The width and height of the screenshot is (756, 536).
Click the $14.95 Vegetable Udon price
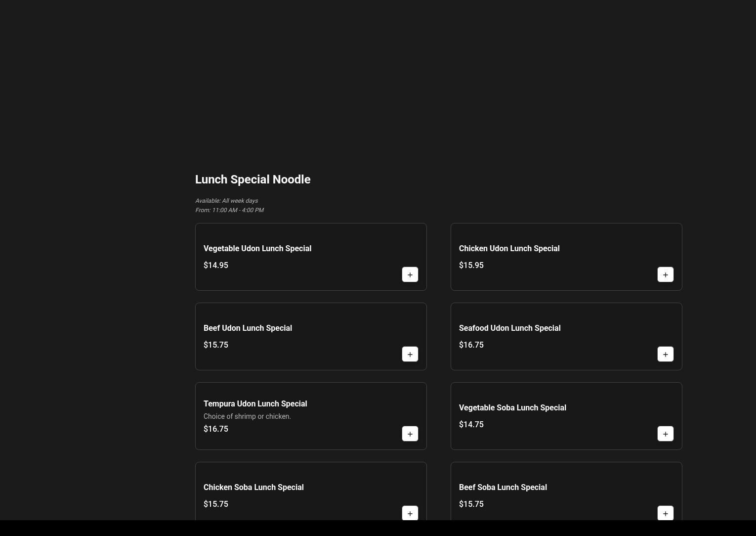click(x=216, y=265)
